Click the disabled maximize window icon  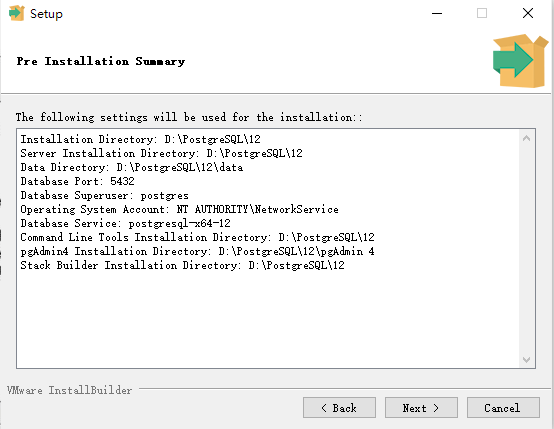(482, 13)
